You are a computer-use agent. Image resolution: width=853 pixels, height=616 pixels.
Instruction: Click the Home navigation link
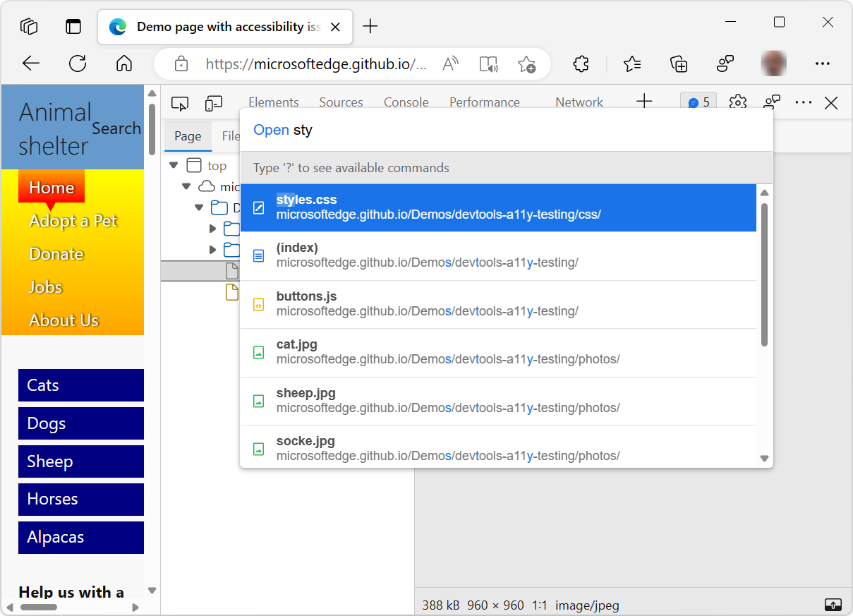point(52,187)
